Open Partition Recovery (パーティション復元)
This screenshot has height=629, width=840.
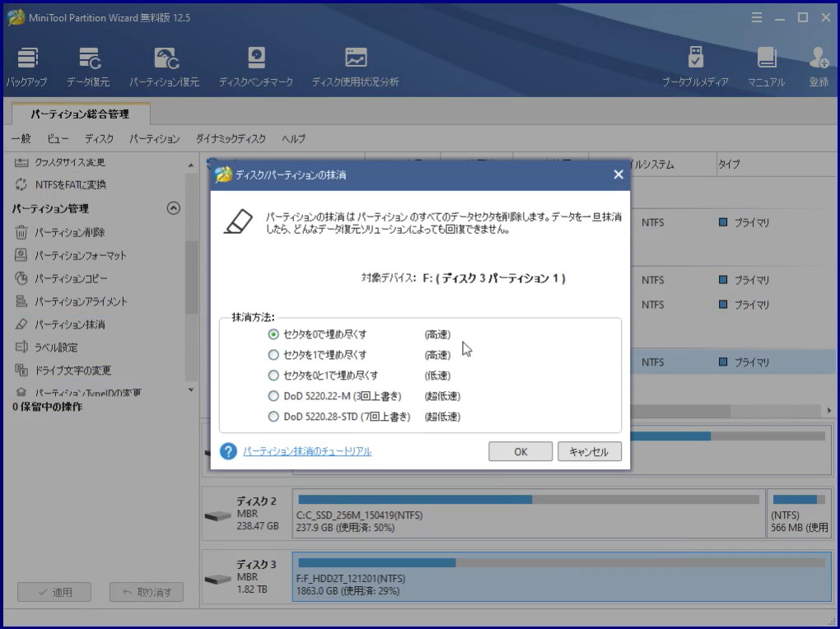(x=165, y=67)
